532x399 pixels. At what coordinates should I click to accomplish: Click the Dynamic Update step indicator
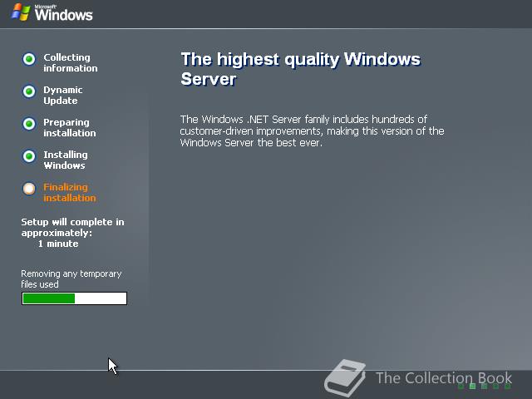(x=29, y=91)
